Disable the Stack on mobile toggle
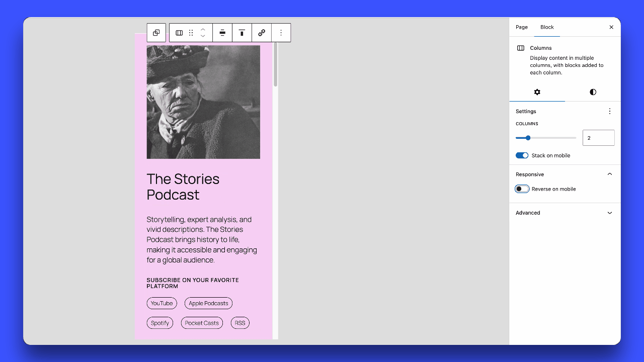 point(522,155)
